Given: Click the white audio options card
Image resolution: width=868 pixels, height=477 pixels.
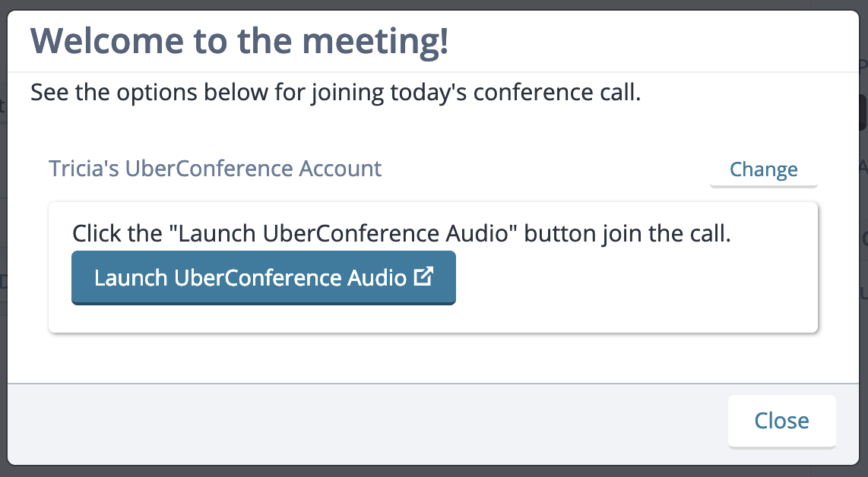Looking at the screenshot, I should [433, 266].
